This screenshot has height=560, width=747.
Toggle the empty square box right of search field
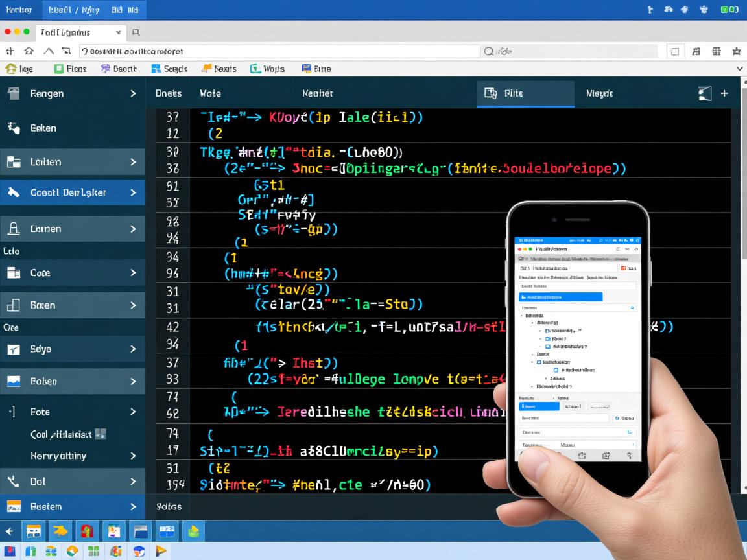(x=675, y=51)
